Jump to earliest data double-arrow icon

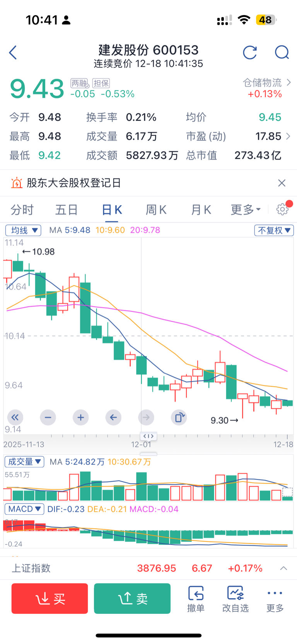tap(15, 417)
